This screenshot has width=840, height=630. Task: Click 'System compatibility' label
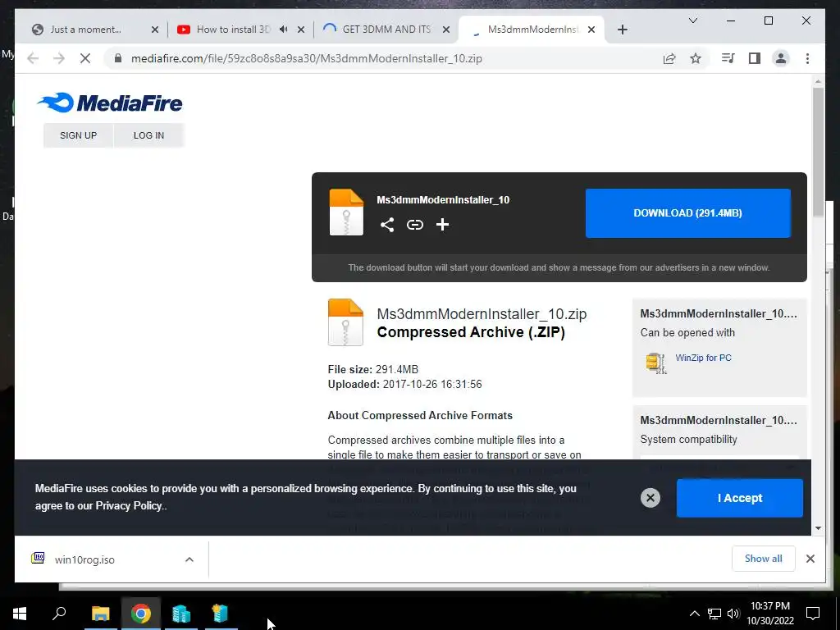point(688,440)
